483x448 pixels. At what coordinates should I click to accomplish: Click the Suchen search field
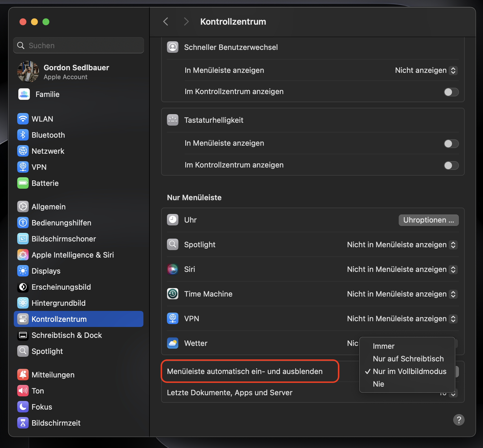pos(79,45)
